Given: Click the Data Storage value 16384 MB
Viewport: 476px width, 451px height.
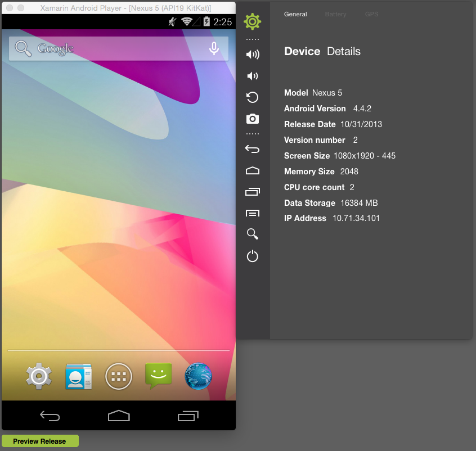Looking at the screenshot, I should (359, 203).
